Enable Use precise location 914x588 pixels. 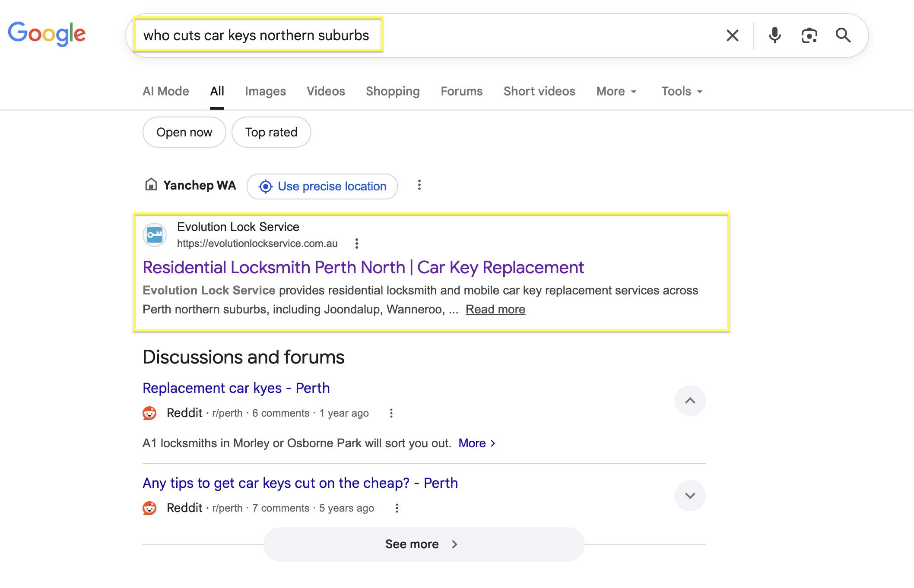pyautogui.click(x=322, y=187)
